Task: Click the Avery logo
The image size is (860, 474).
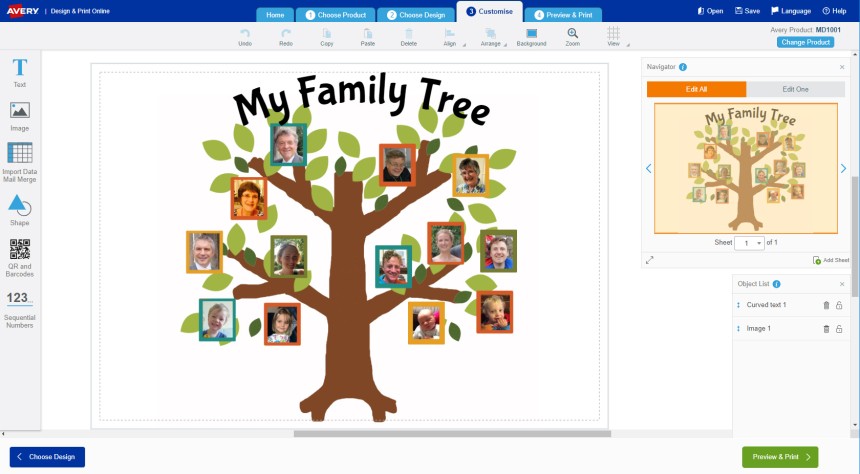Action: coord(22,11)
